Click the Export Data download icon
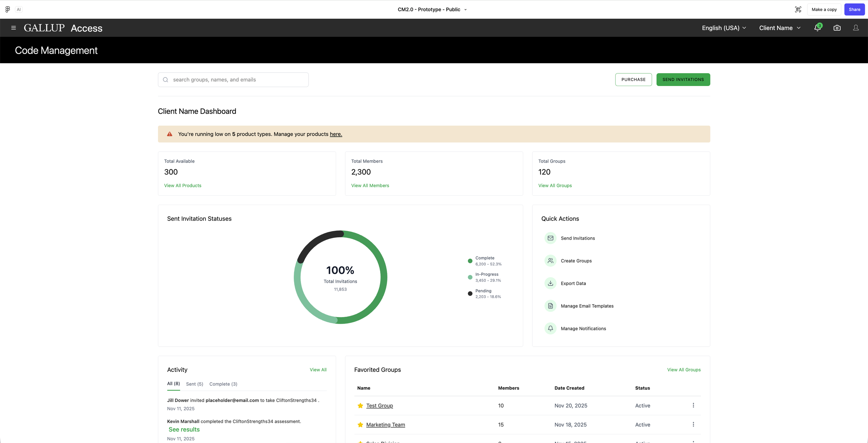Image resolution: width=868 pixels, height=443 pixels. coord(550,283)
